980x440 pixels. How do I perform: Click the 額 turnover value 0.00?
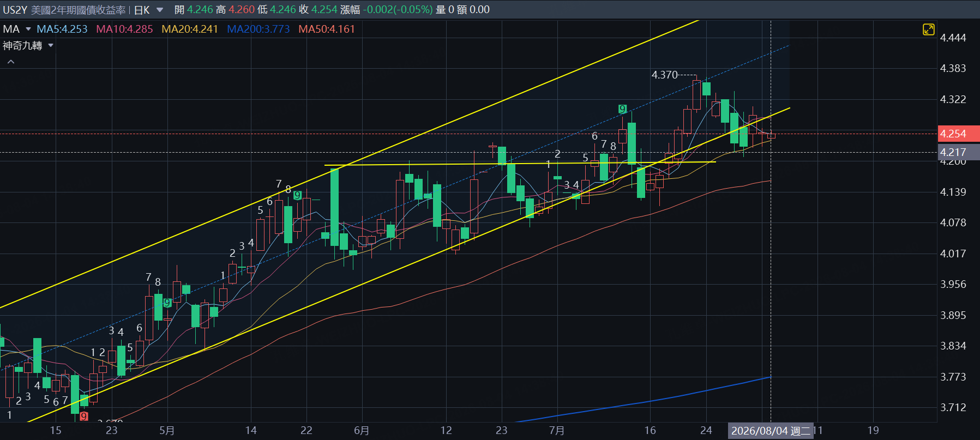[x=479, y=10]
